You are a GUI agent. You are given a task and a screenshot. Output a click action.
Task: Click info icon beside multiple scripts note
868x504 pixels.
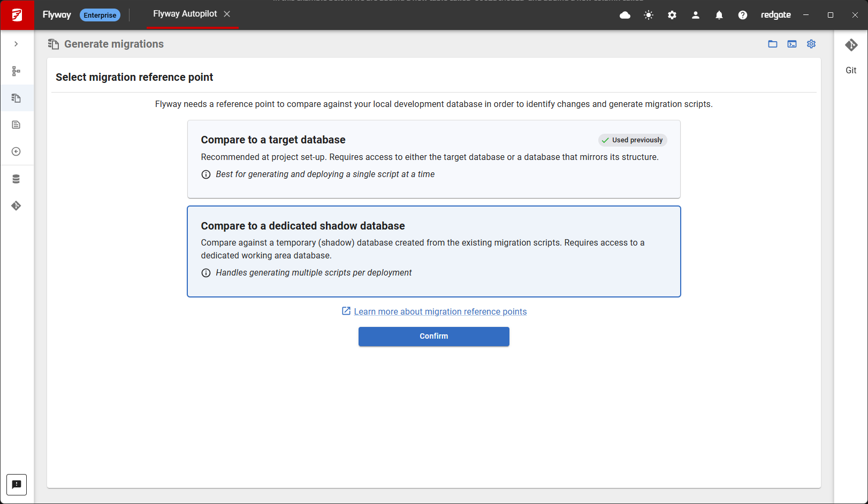(x=206, y=273)
